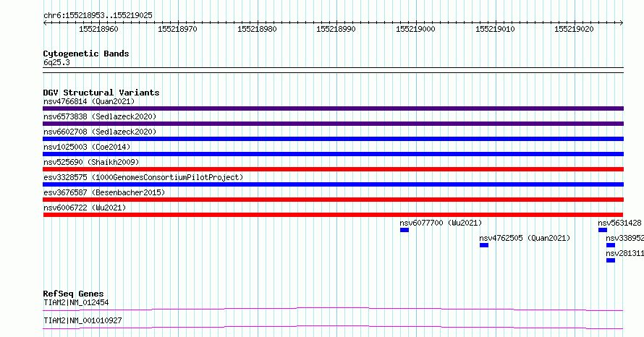Select the nsv281311 small blue marker
644x337 pixels.
click(x=611, y=260)
